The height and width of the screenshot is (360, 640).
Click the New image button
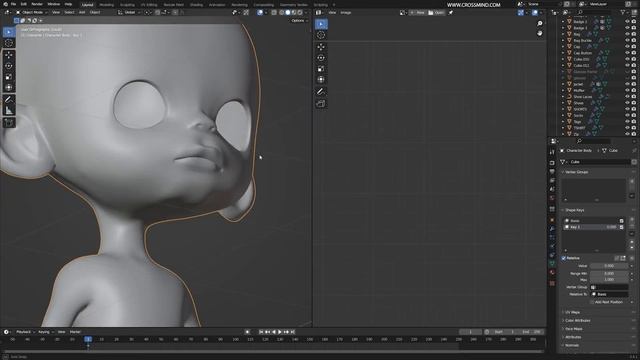click(418, 13)
